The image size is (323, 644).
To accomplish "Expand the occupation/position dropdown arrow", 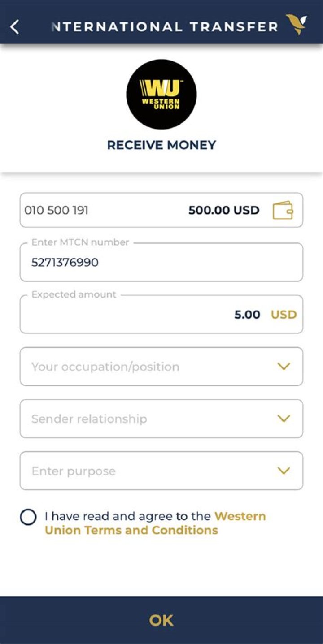I will click(x=284, y=367).
